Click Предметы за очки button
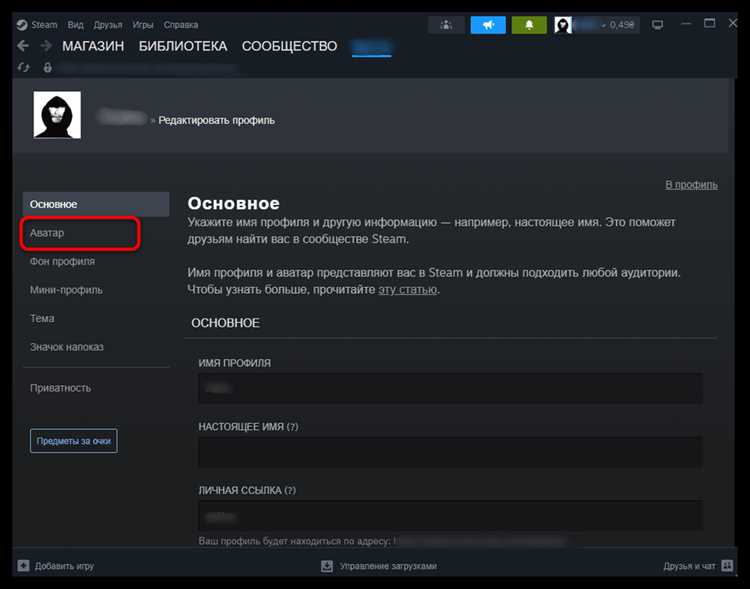This screenshot has width=750, height=589. (74, 441)
